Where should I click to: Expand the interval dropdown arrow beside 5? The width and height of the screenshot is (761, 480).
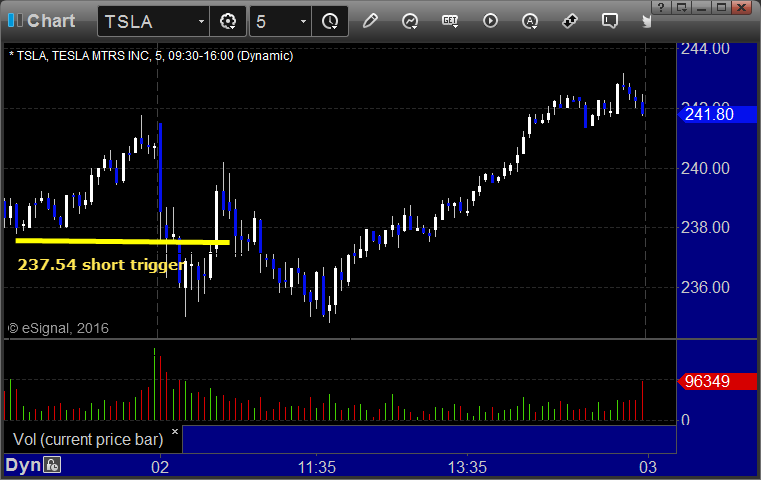point(303,21)
